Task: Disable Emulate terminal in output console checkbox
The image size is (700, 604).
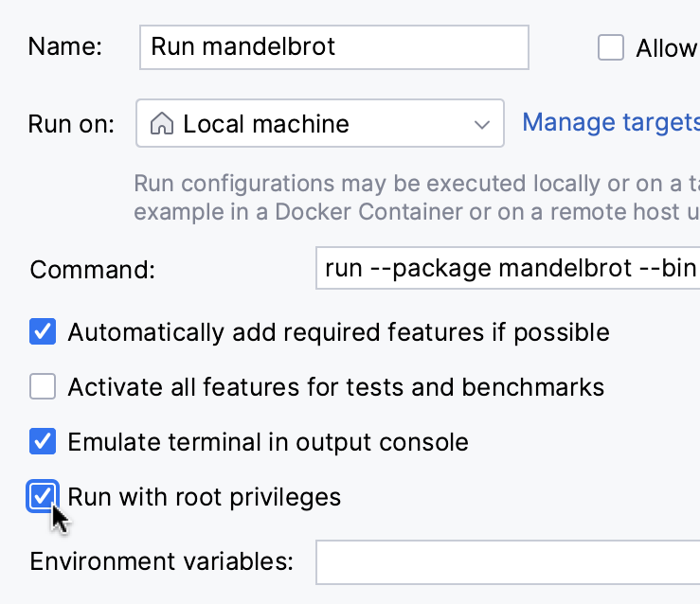Action: pyautogui.click(x=43, y=441)
